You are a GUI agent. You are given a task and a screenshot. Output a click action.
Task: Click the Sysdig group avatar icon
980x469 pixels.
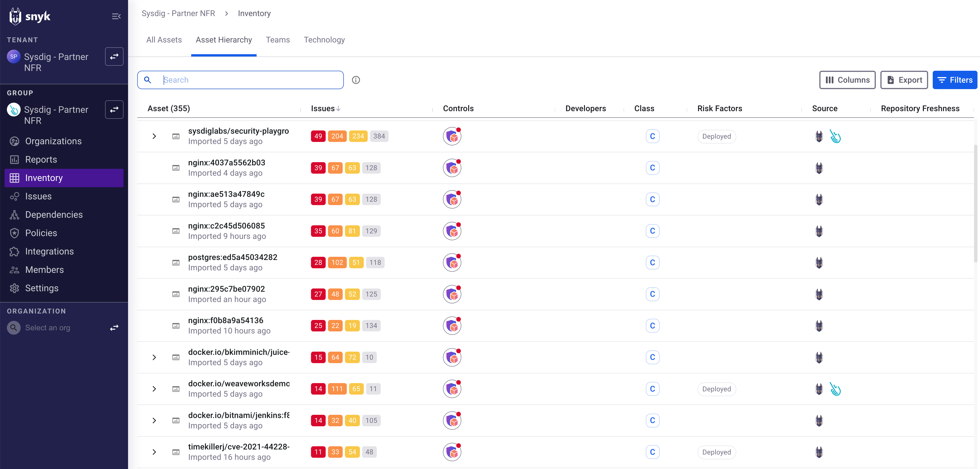coord(14,109)
